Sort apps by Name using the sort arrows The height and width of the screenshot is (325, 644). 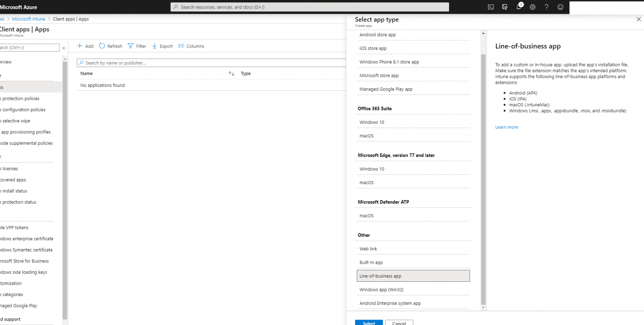(x=231, y=73)
